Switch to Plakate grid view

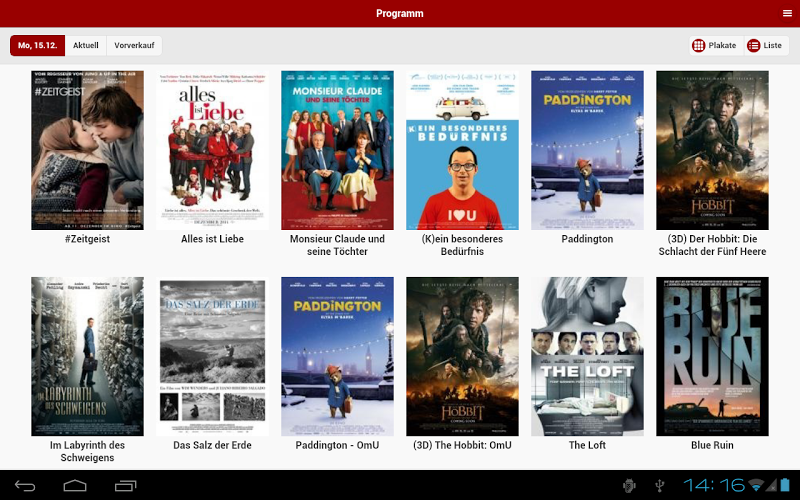[x=716, y=45]
